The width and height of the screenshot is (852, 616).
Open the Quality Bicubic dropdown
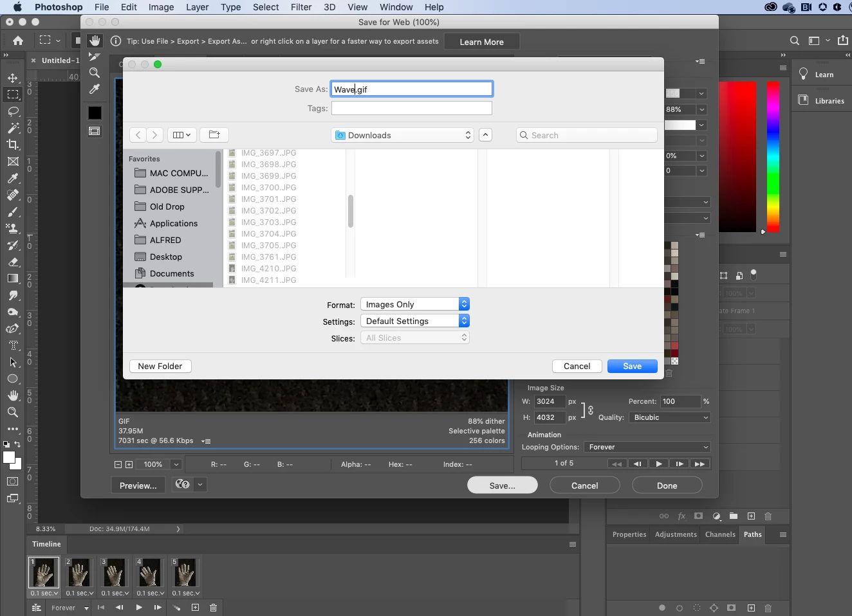click(670, 417)
